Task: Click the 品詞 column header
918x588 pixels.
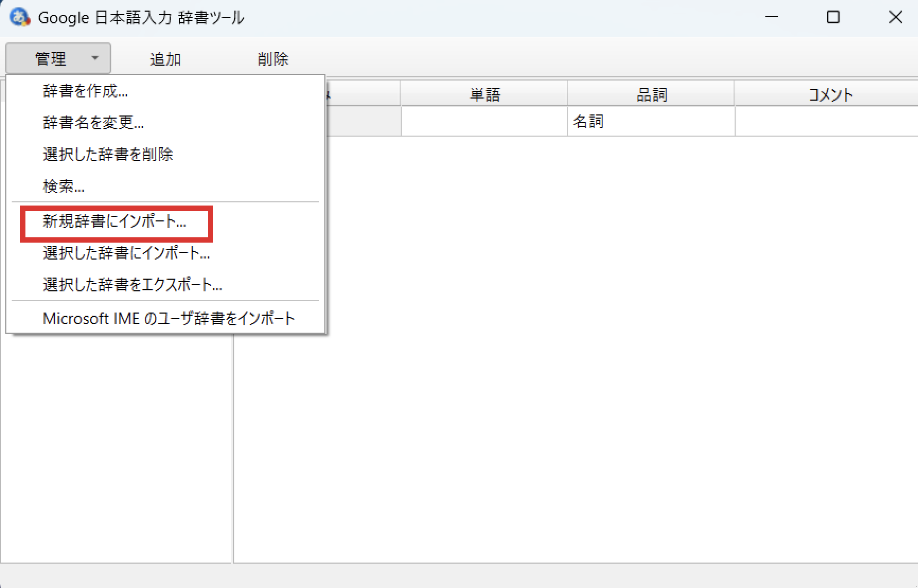Action: click(651, 94)
